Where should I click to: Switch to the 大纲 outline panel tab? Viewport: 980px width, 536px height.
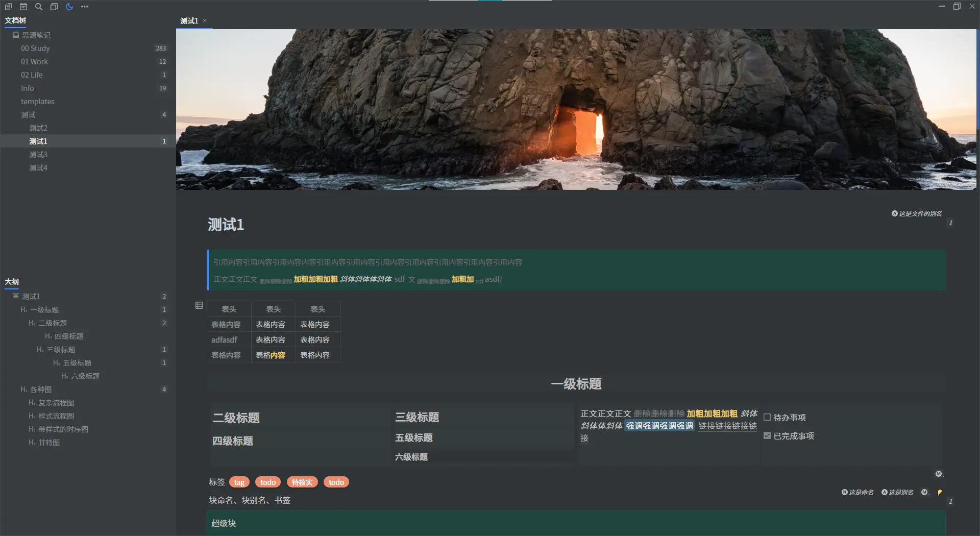click(12, 282)
